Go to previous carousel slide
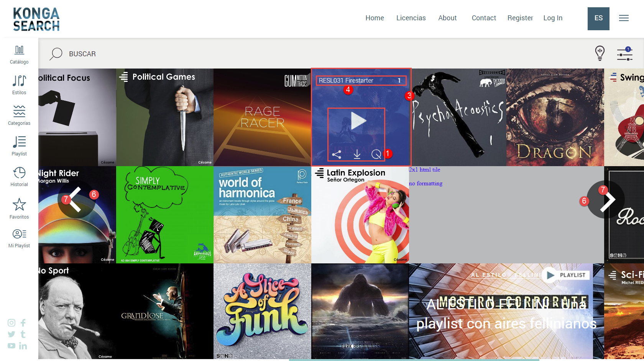 tap(76, 199)
